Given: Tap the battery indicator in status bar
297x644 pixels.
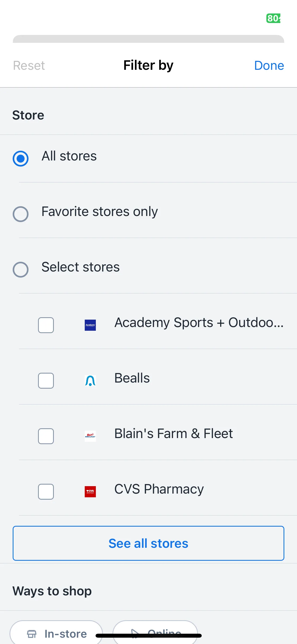Looking at the screenshot, I should click(274, 18).
